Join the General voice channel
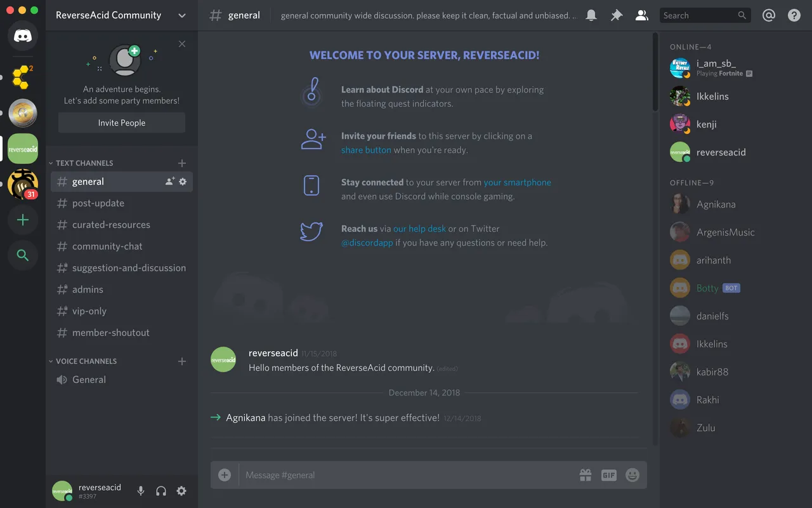Viewport: 812px width, 508px height. (122, 380)
